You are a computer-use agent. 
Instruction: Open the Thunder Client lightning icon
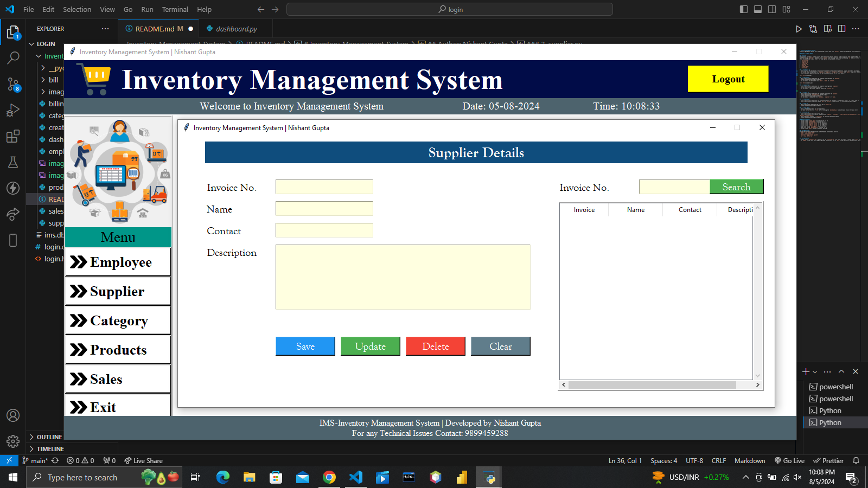coord(13,188)
